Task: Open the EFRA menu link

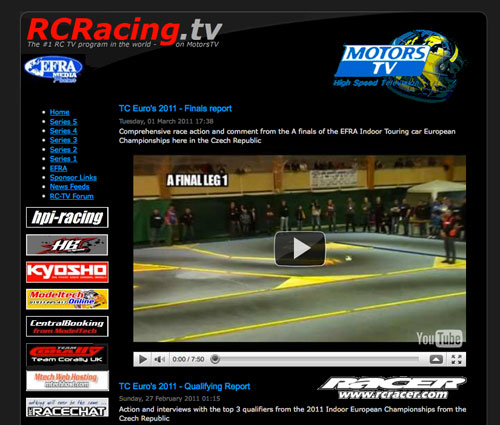Action: pyautogui.click(x=58, y=168)
